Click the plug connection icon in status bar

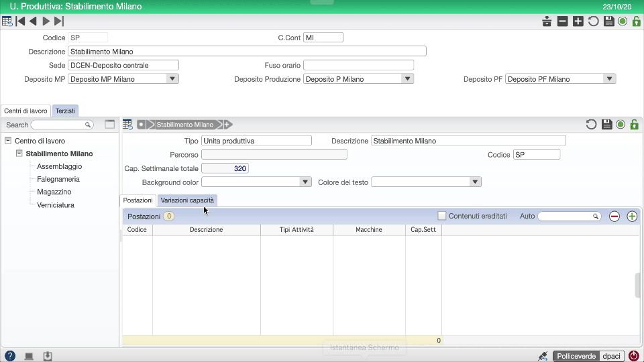(x=543, y=356)
